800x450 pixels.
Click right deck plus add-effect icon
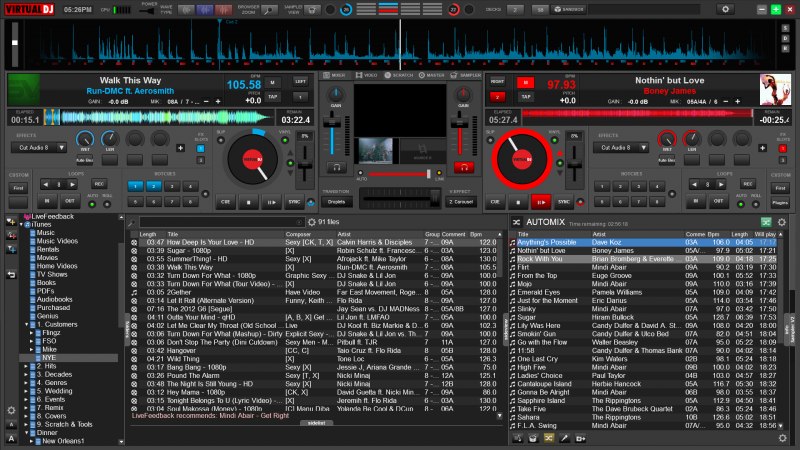[x=762, y=148]
